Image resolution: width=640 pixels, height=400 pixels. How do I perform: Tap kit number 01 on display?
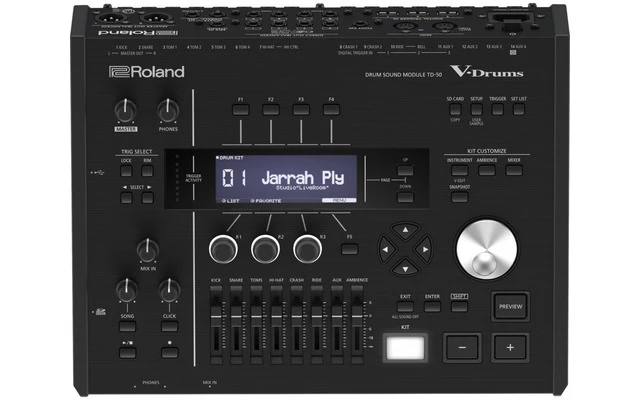234,178
